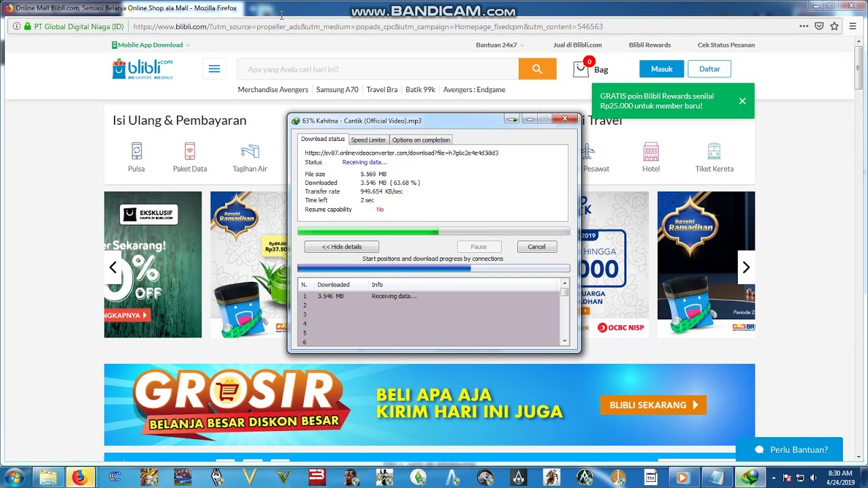
Task: Click the Hide details button
Action: (342, 247)
